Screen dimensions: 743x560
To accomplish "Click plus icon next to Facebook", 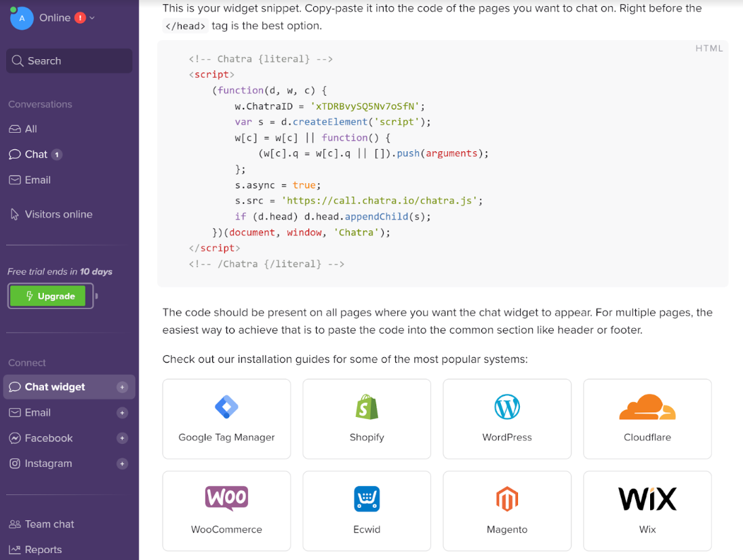I will click(x=122, y=439).
